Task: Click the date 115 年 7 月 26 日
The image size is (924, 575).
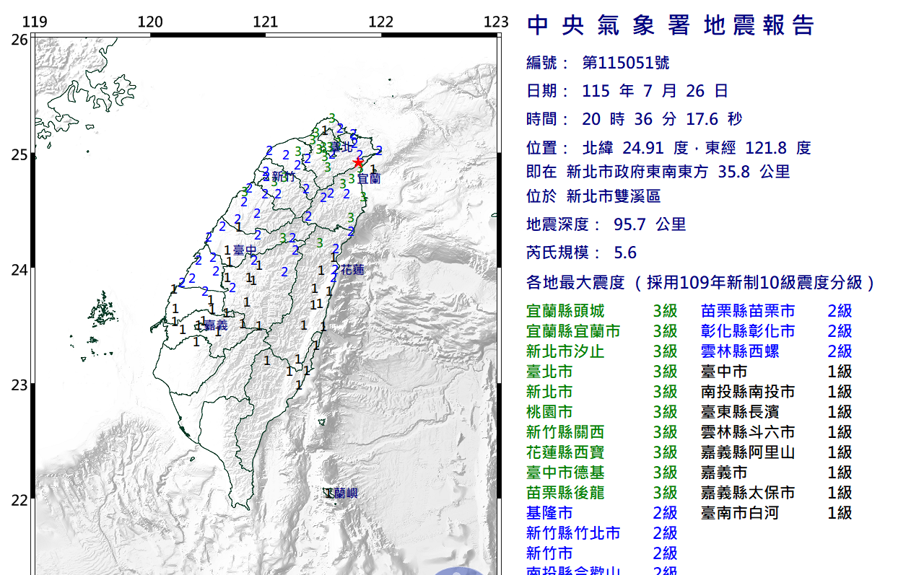Action: [655, 91]
